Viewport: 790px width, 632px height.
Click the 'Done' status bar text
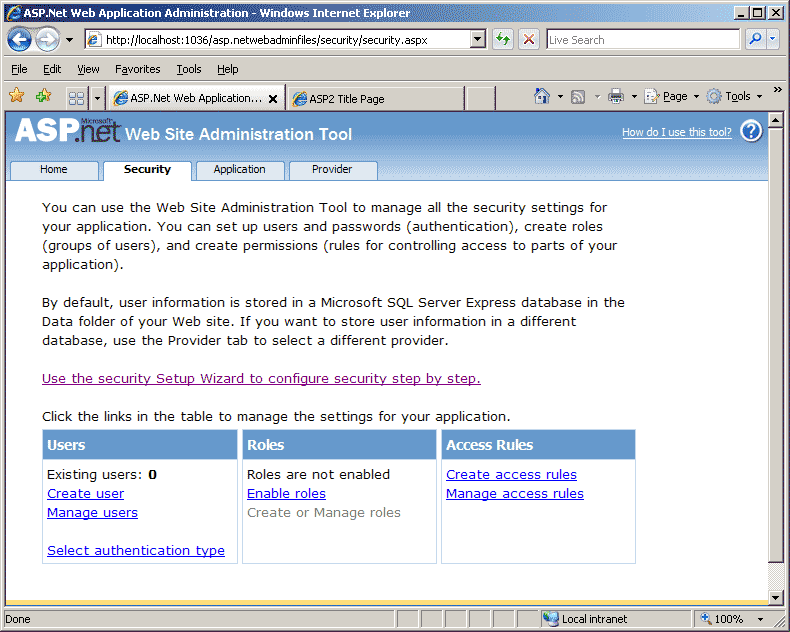tap(18, 618)
